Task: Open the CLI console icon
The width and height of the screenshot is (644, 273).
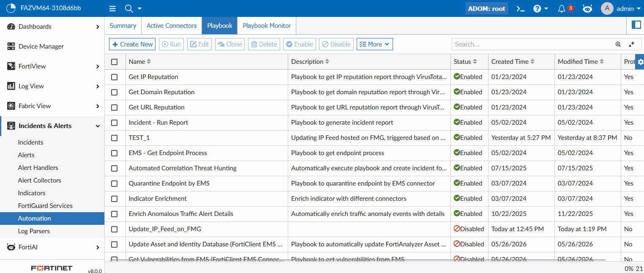Action: (521, 8)
